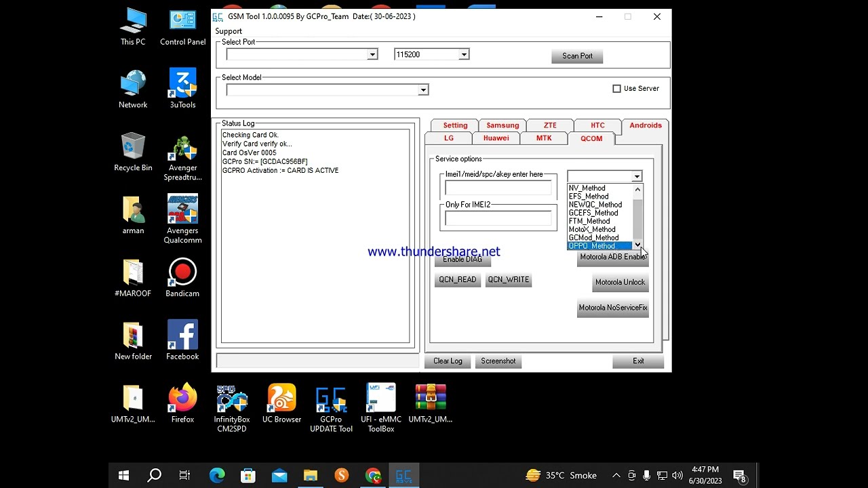Screen dimensions: 868x488
Task: Switch to the Huawei tab
Action: pyautogui.click(x=496, y=138)
